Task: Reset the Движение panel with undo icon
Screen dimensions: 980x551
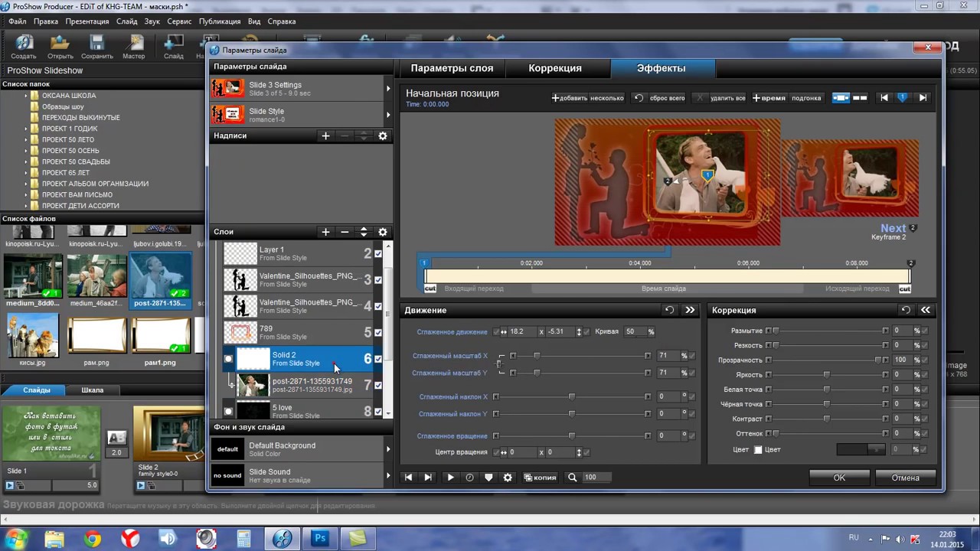Action: pyautogui.click(x=670, y=310)
